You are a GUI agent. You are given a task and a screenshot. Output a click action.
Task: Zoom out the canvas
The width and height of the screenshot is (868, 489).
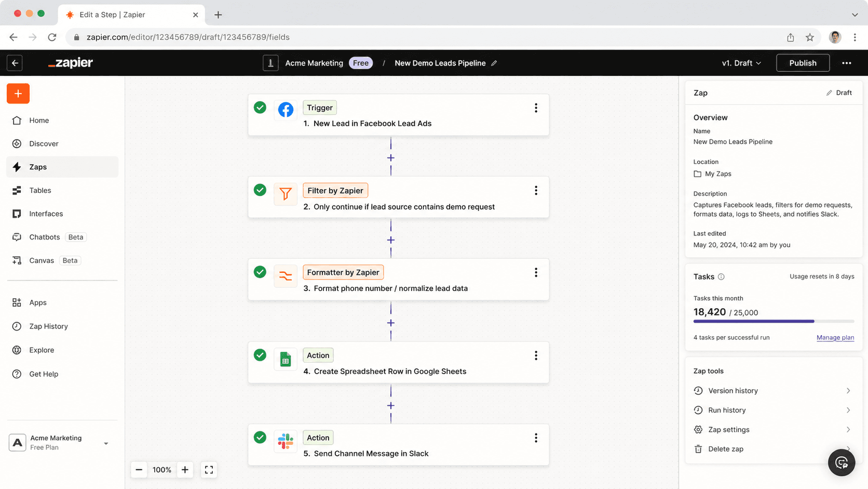[x=139, y=470]
